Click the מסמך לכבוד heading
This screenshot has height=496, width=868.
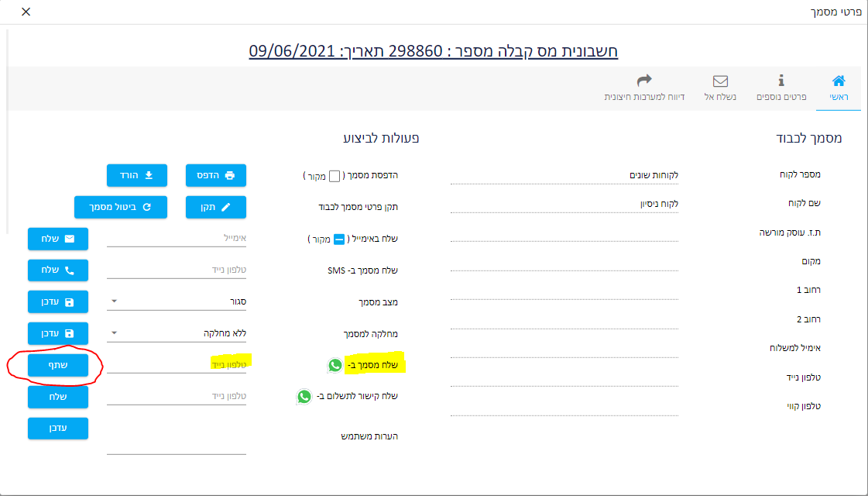click(809, 138)
